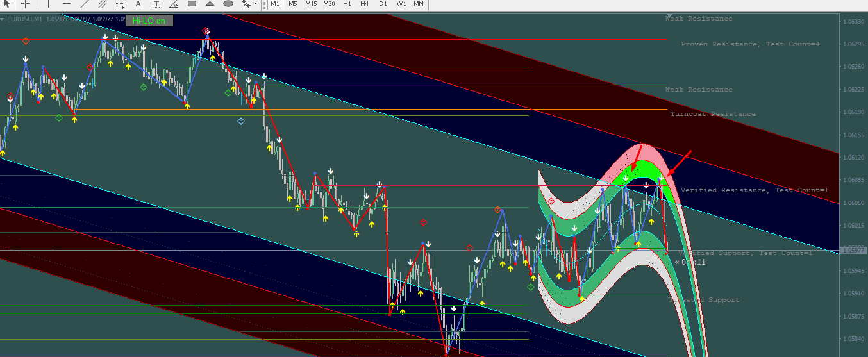
Task: Switch to M1 timeframe
Action: tap(275, 4)
